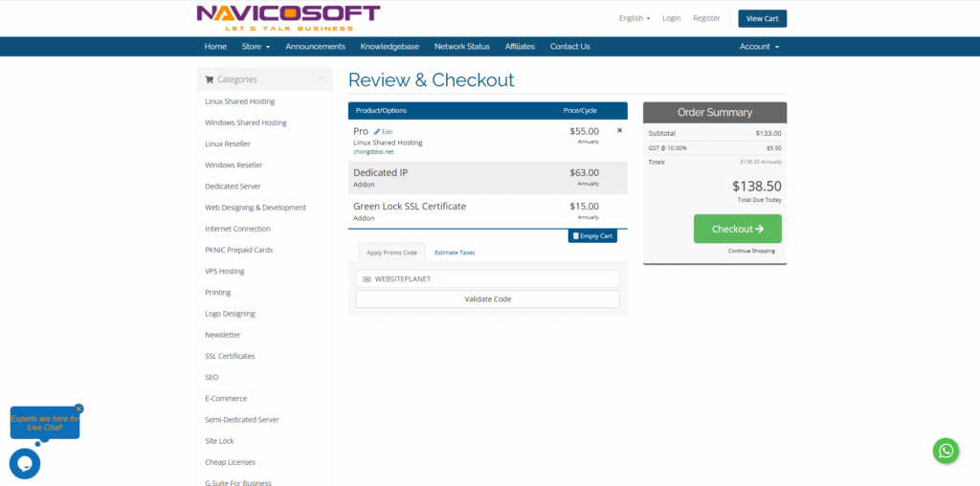Screen dimensions: 980x486
Task: Remove the Pro product from cart
Action: tap(619, 130)
